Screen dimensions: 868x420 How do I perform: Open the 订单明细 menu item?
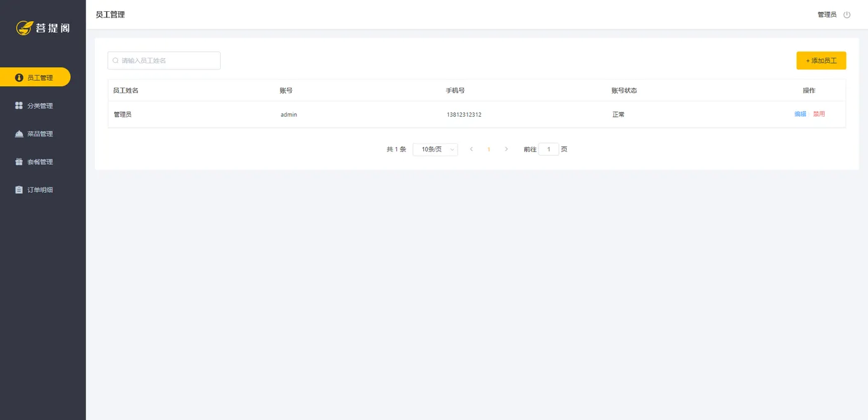[x=35, y=189]
